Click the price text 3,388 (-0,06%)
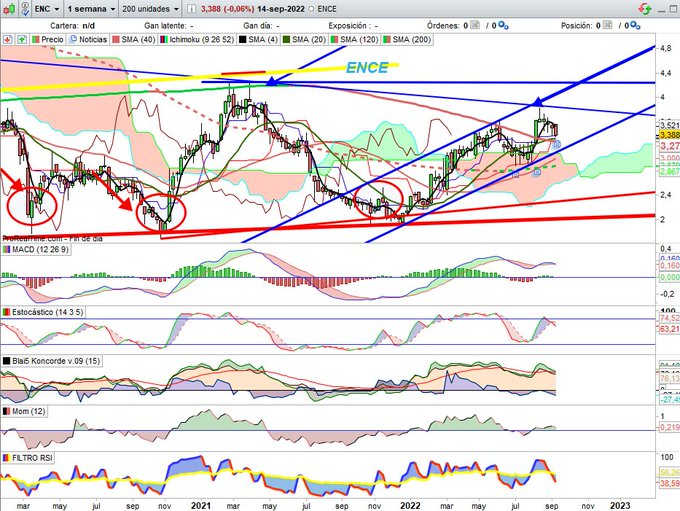Screen dimensions: 680x511 pyautogui.click(x=227, y=9)
